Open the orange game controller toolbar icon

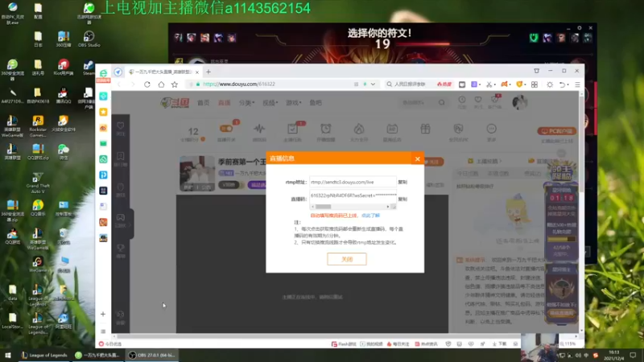(504, 84)
